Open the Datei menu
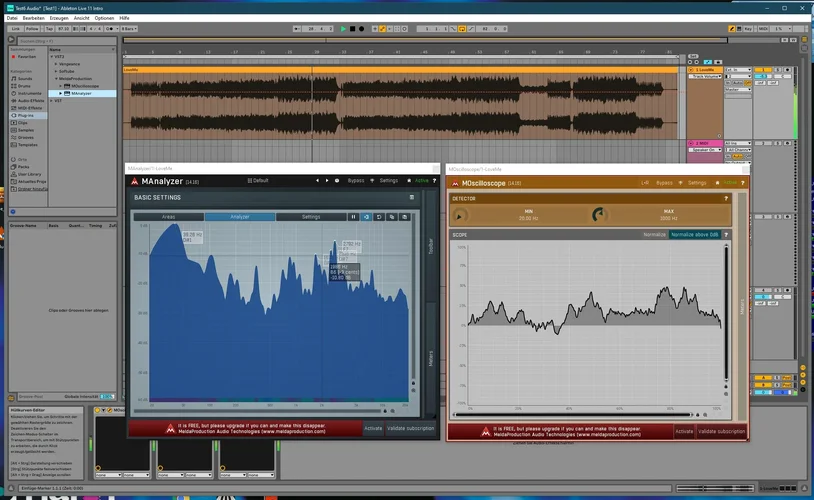814x500 pixels. point(12,18)
